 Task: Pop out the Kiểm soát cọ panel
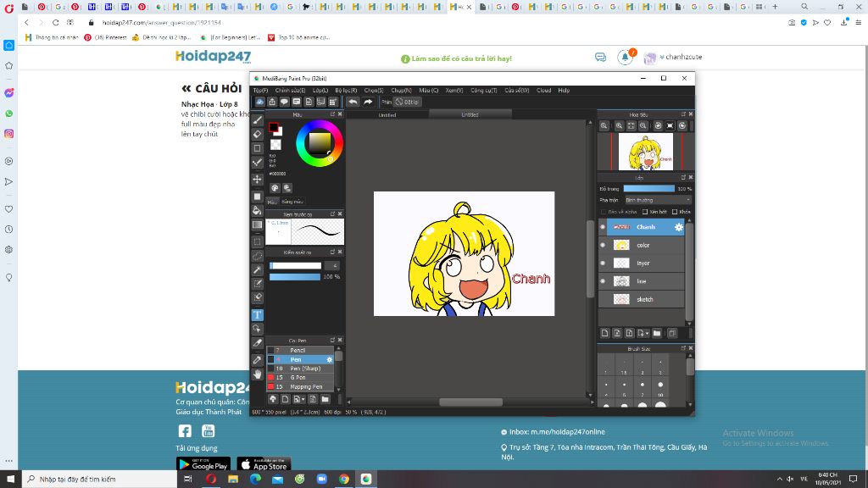(x=332, y=252)
